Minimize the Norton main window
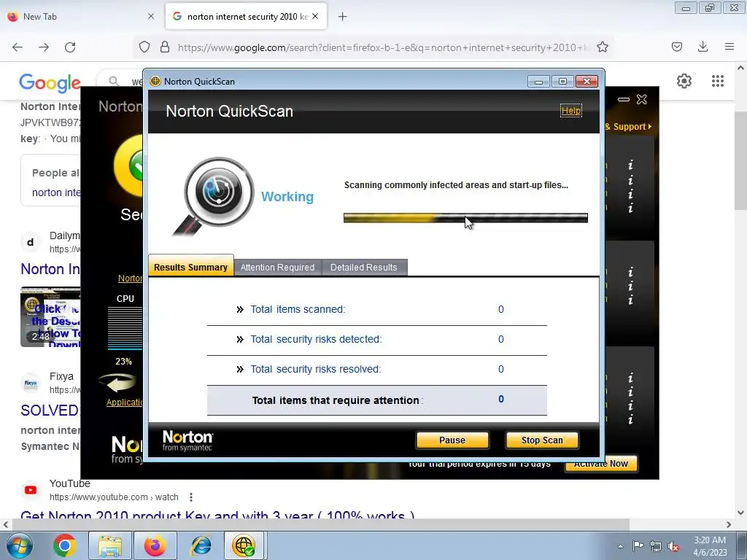The height and width of the screenshot is (560, 747). click(623, 99)
